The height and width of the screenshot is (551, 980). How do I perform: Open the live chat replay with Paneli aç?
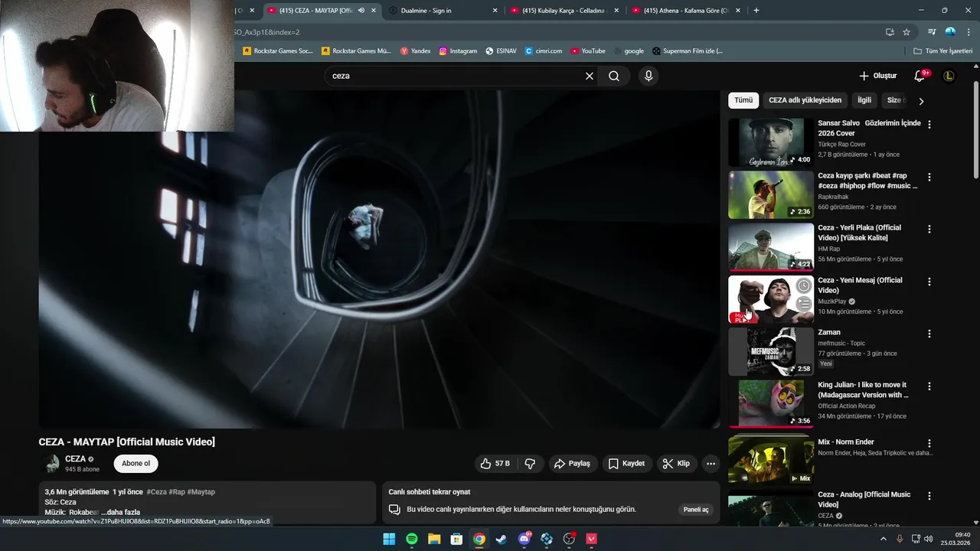(696, 510)
